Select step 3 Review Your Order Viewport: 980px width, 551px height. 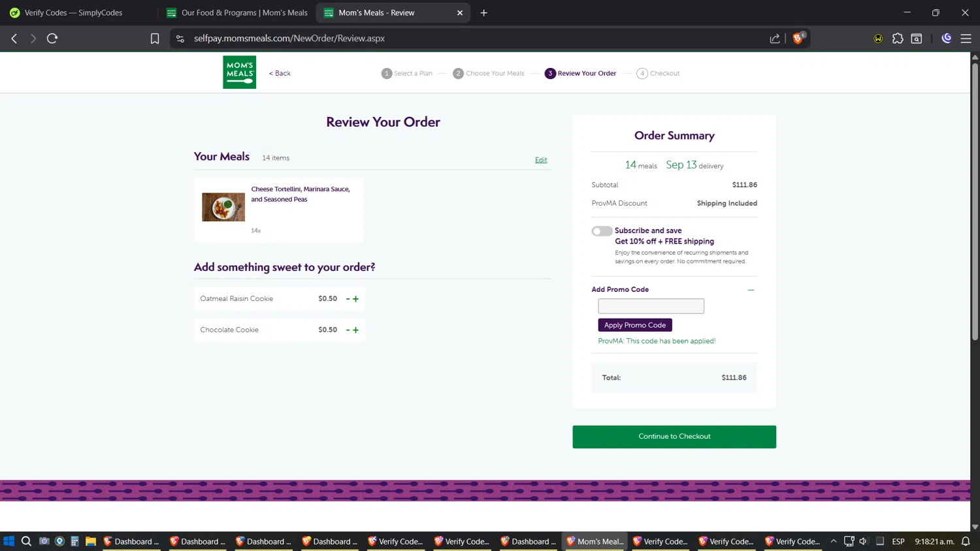580,73
